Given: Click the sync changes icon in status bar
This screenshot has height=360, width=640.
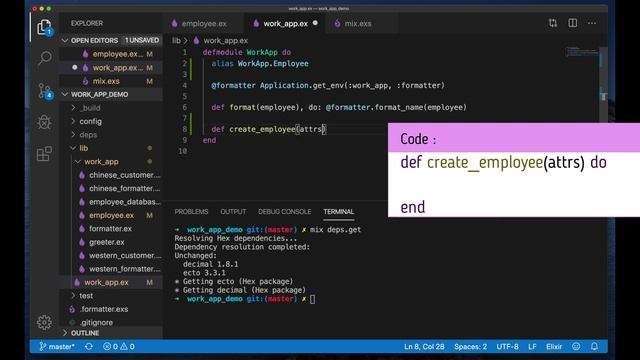Looking at the screenshot, I should [89, 347].
